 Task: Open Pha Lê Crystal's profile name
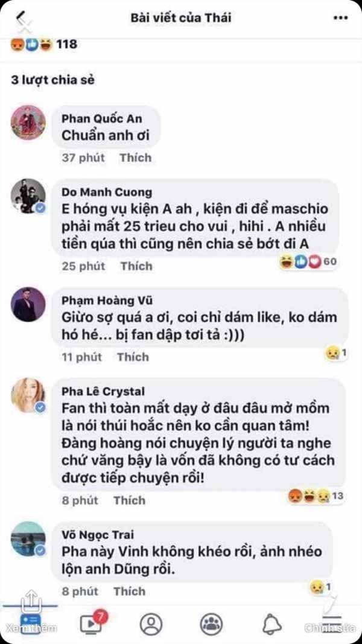click(103, 392)
